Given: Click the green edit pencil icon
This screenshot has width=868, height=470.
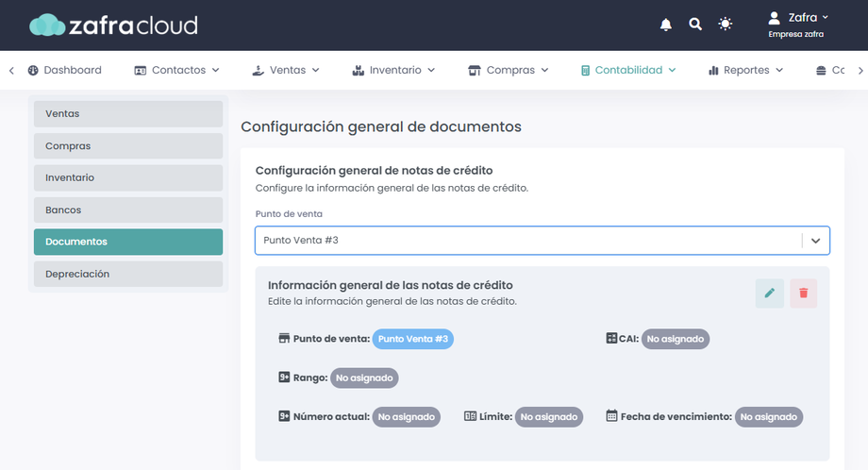Looking at the screenshot, I should (770, 294).
